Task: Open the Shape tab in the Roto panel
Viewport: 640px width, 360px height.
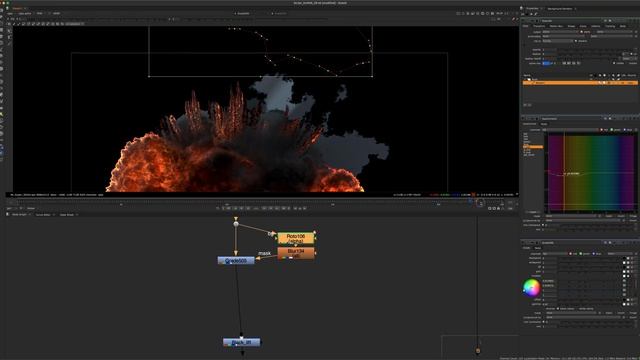Action: 571,26
